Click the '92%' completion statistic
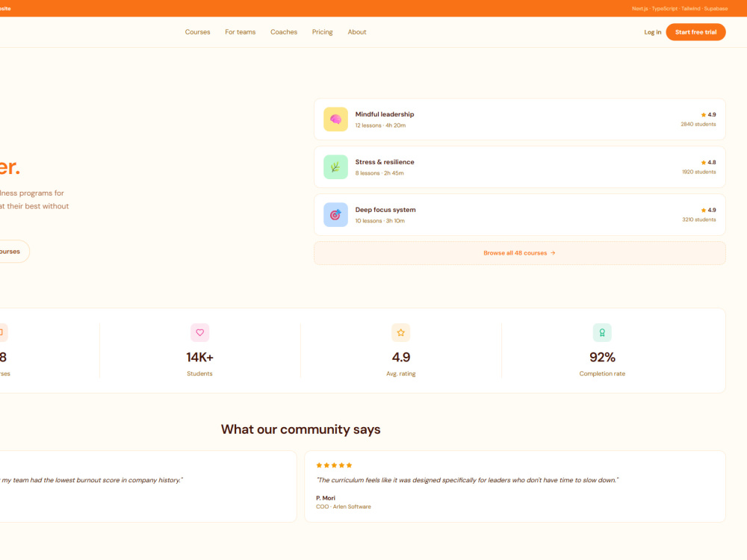 coord(602,357)
